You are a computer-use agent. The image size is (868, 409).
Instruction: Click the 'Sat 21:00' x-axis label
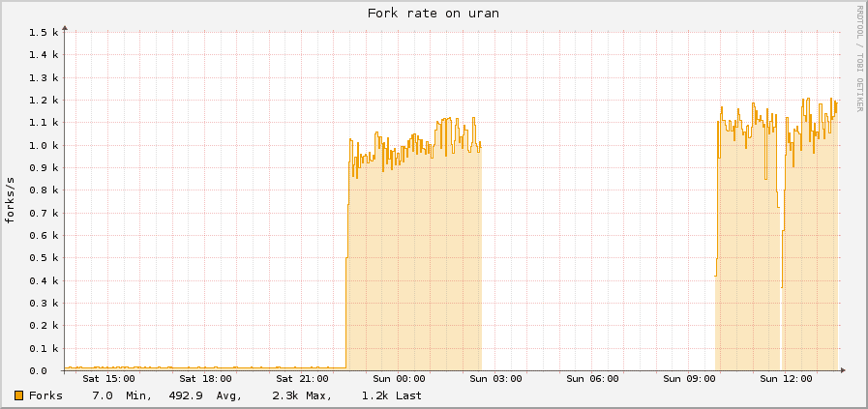pos(302,379)
